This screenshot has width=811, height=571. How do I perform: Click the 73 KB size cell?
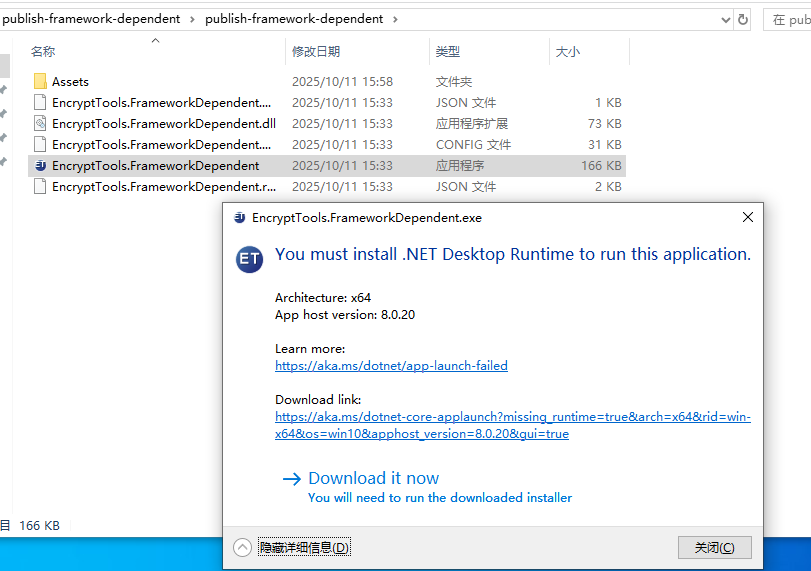click(605, 124)
